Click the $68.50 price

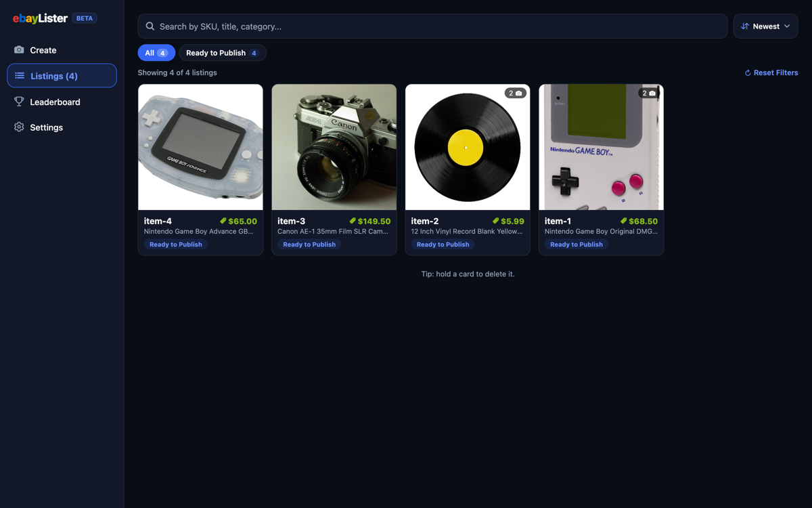pyautogui.click(x=644, y=221)
